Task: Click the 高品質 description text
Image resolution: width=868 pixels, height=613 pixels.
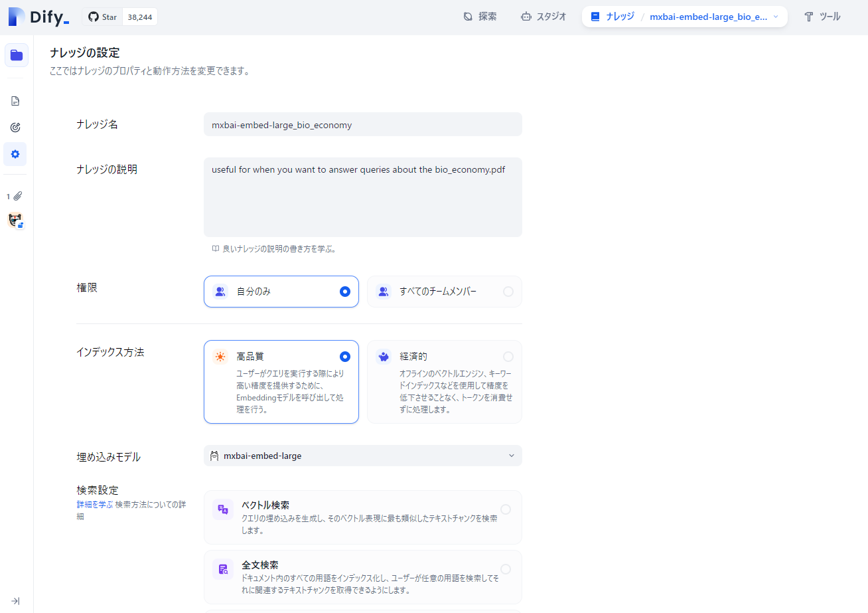Action: point(291,391)
